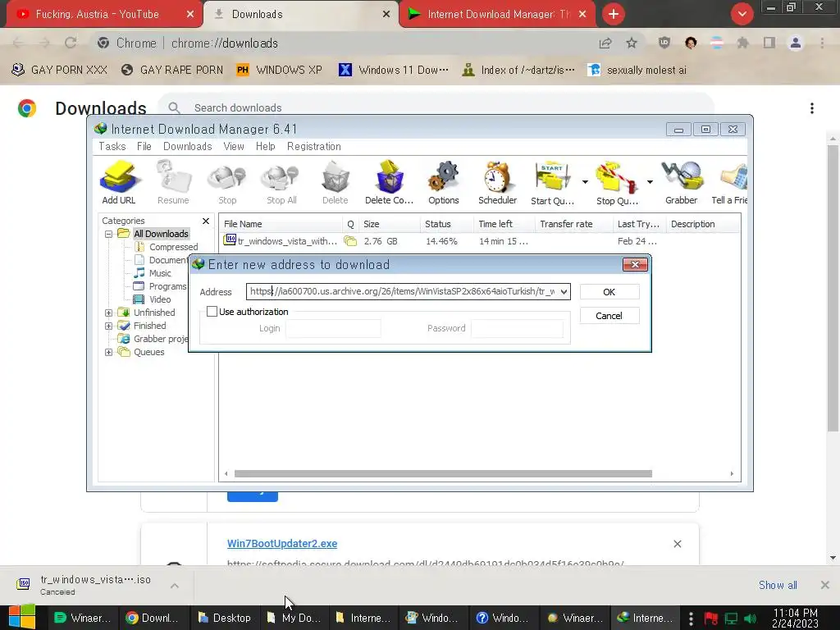Viewport: 840px width, 630px height.
Task: Expand the Unfinished category node
Action: [109, 313]
